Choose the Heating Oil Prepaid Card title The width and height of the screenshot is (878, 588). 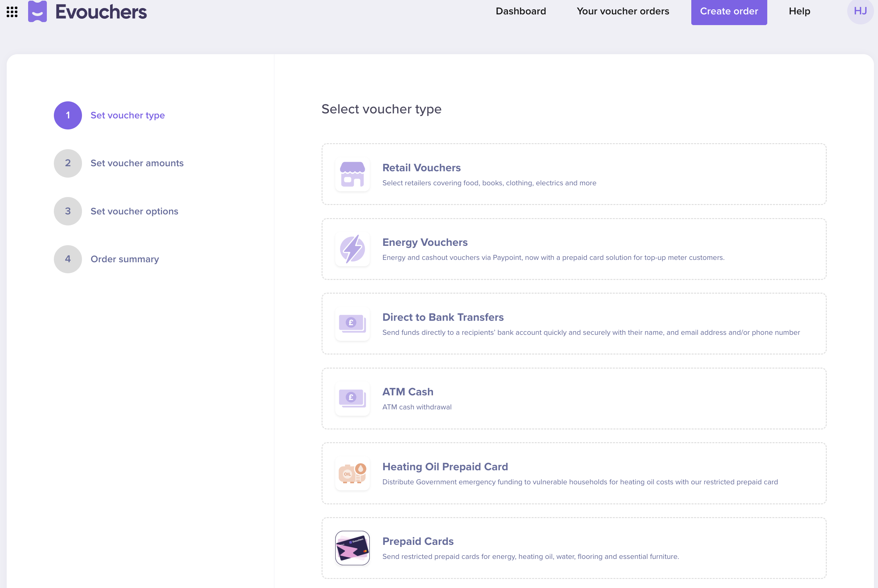click(445, 467)
